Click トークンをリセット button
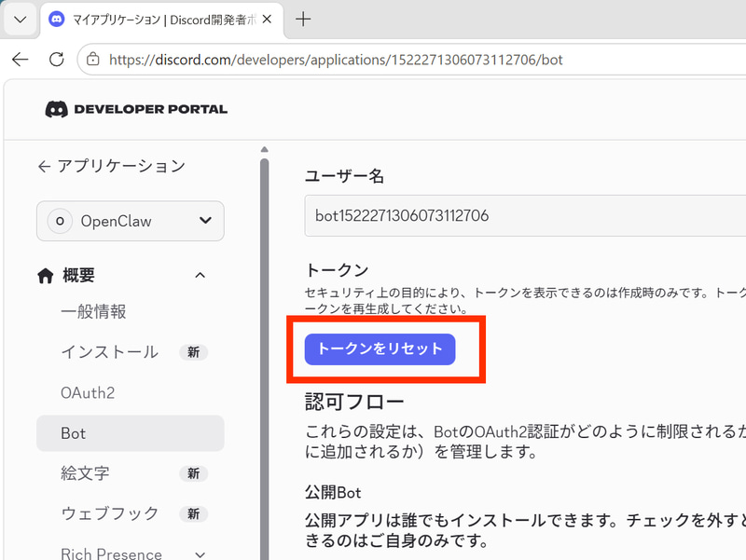 pyautogui.click(x=380, y=349)
